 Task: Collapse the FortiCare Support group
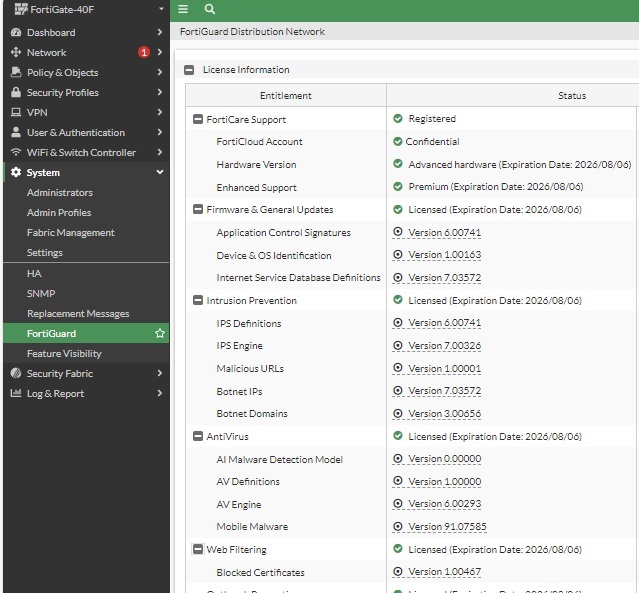coord(198,119)
